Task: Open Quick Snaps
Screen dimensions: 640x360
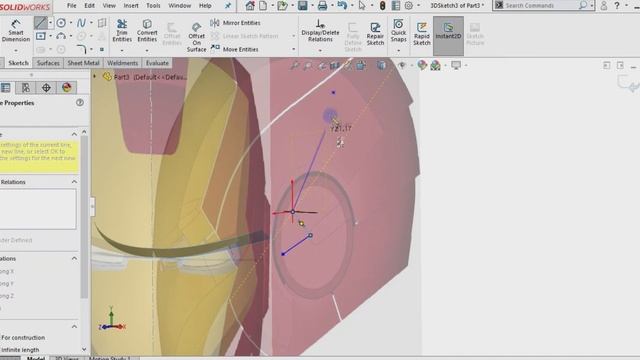Action: click(x=398, y=31)
